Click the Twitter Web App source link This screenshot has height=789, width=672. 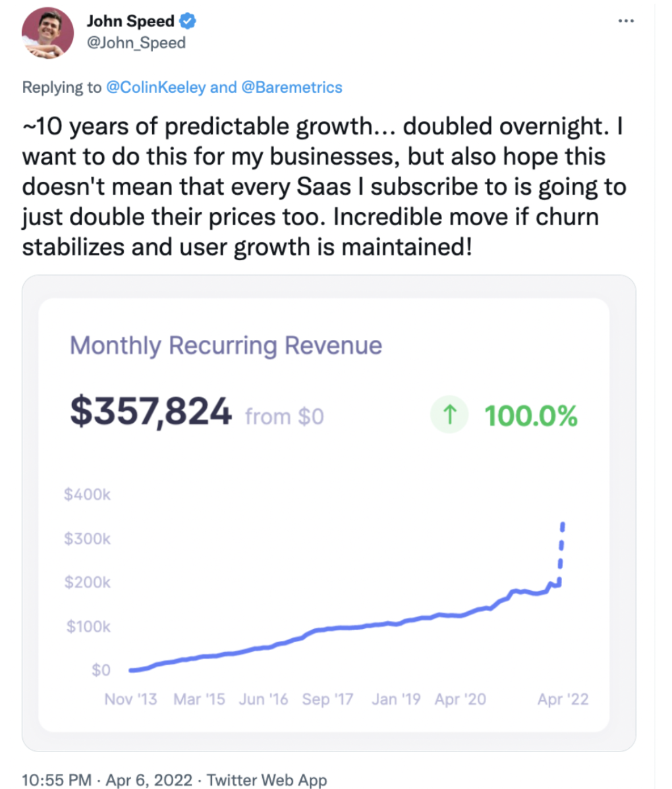(267, 780)
